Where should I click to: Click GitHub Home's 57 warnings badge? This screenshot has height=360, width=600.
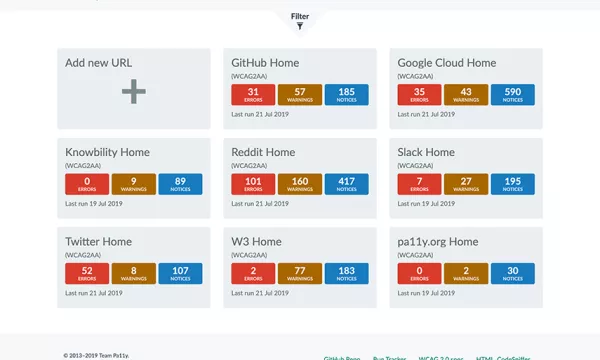point(300,94)
